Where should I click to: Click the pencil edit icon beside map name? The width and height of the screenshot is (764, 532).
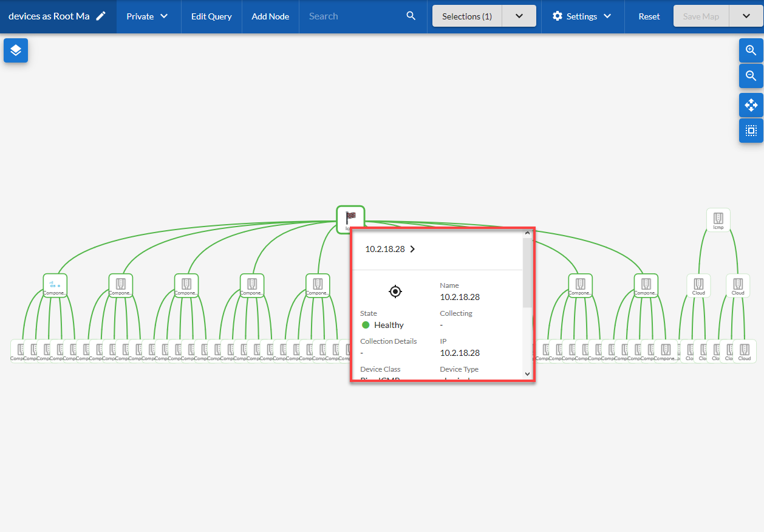(x=101, y=16)
